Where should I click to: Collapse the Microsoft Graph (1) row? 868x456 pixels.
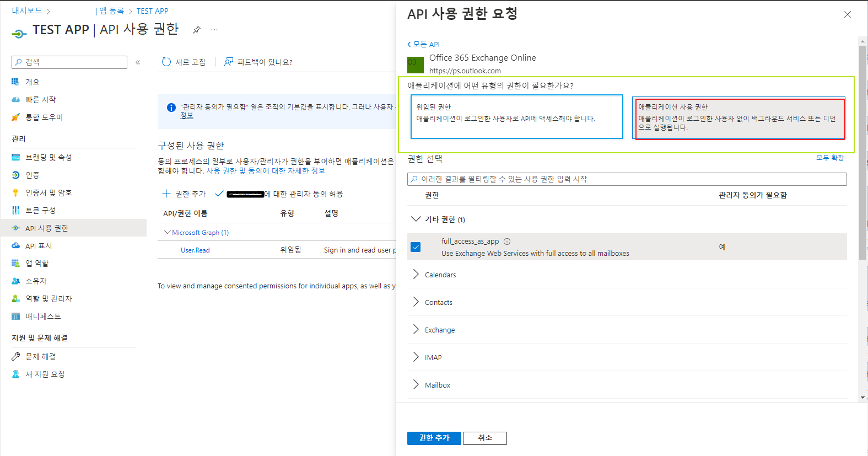tap(167, 232)
